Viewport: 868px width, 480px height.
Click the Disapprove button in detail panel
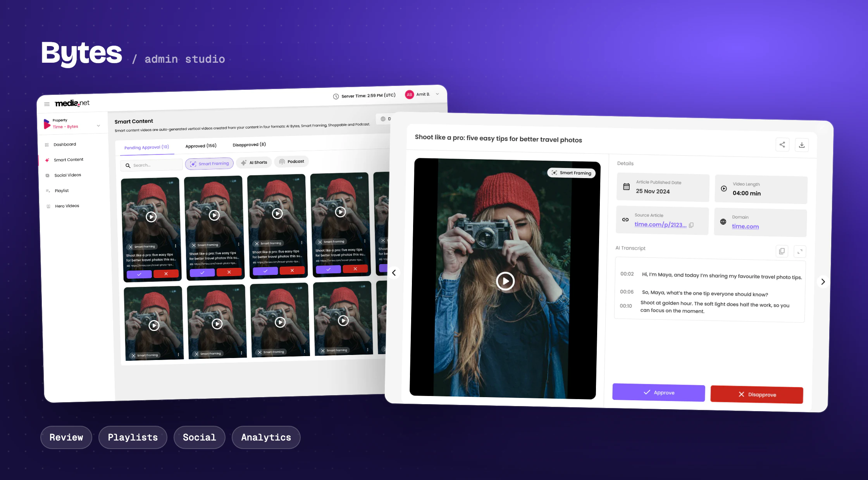757,394
